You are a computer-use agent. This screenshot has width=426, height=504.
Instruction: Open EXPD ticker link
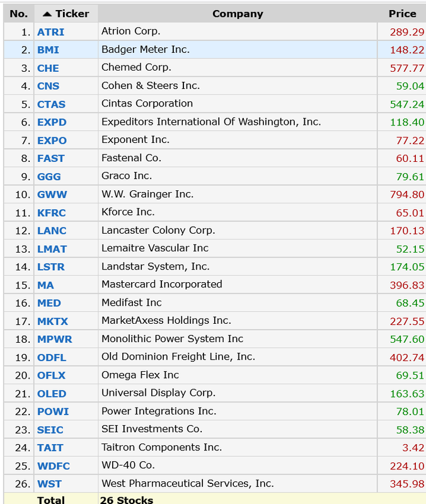point(52,122)
